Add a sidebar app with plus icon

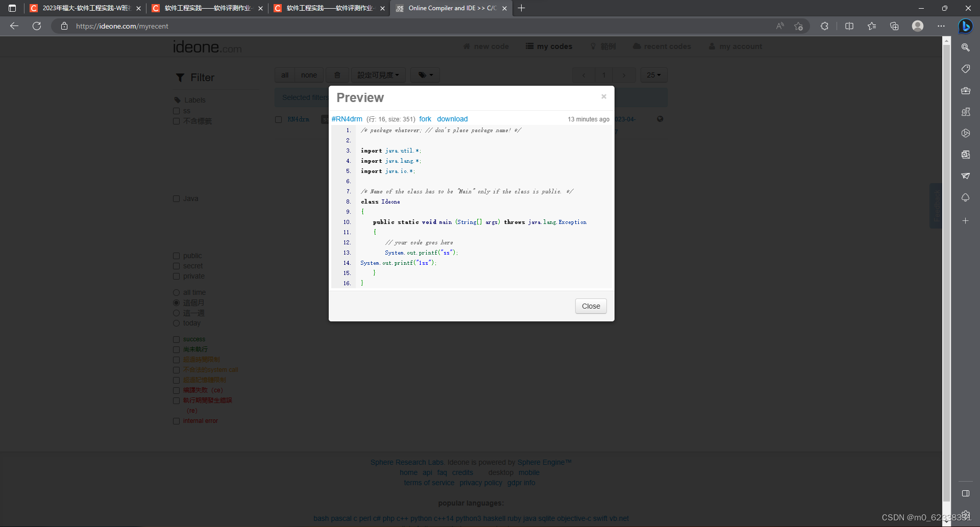click(x=965, y=221)
